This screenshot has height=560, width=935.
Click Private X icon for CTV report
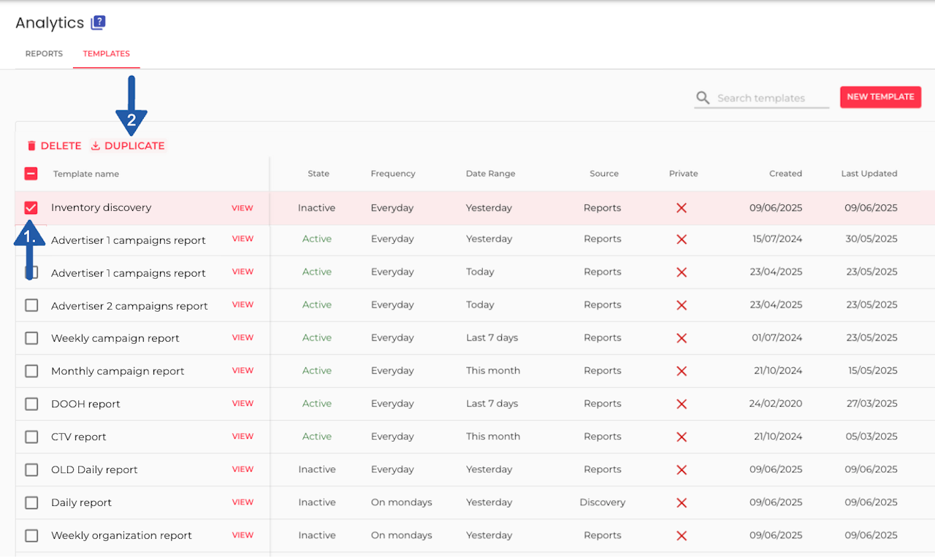(x=682, y=437)
